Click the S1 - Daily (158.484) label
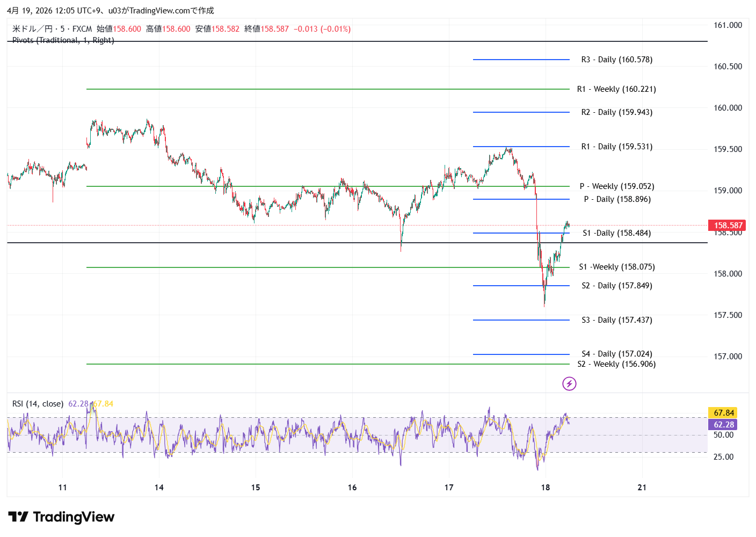The image size is (756, 537). tap(616, 233)
